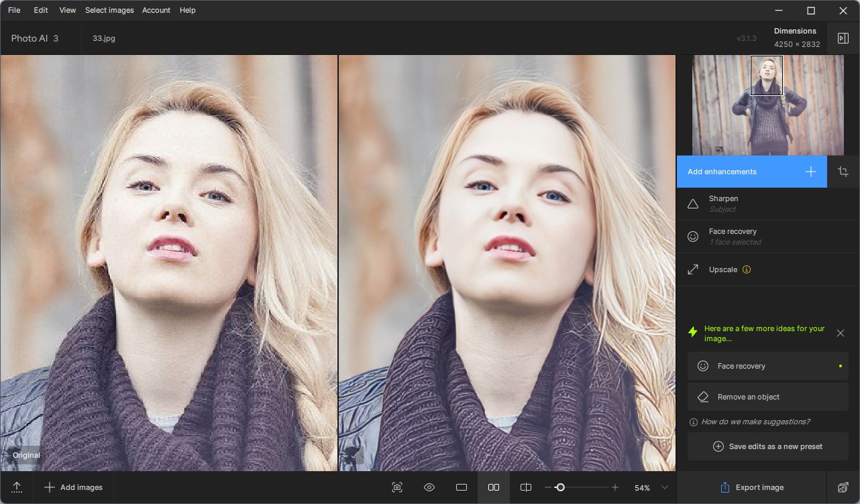This screenshot has height=504, width=860.
Task: Toggle the right side panel icon
Action: pos(843,38)
